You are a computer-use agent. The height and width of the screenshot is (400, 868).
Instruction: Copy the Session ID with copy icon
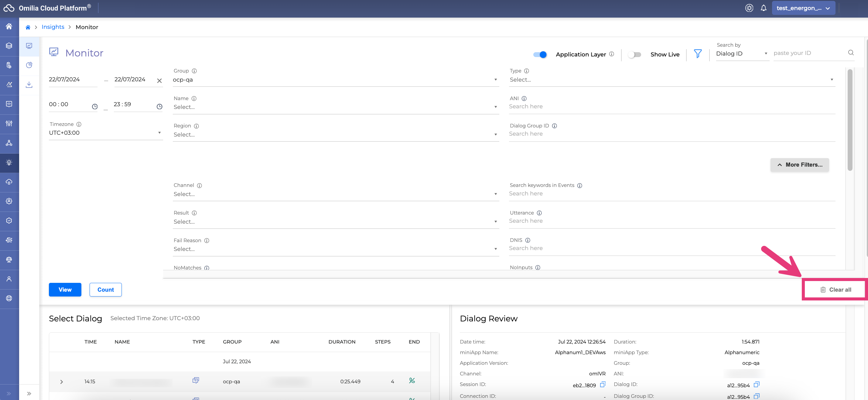click(603, 385)
